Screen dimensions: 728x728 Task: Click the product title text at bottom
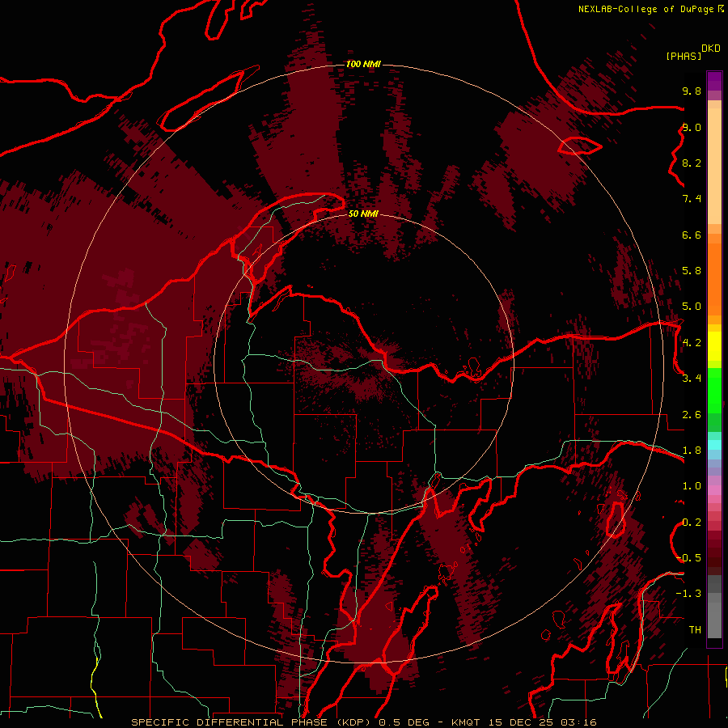[363, 722]
